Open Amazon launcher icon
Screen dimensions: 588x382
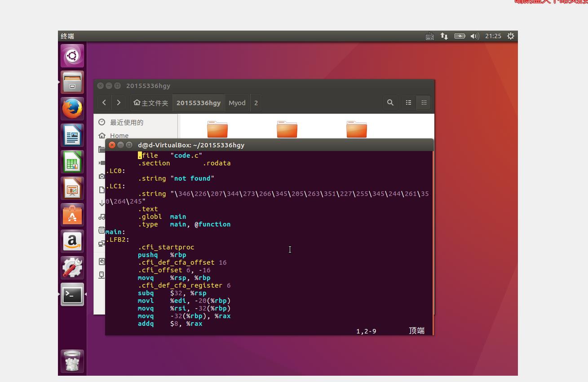coord(72,241)
